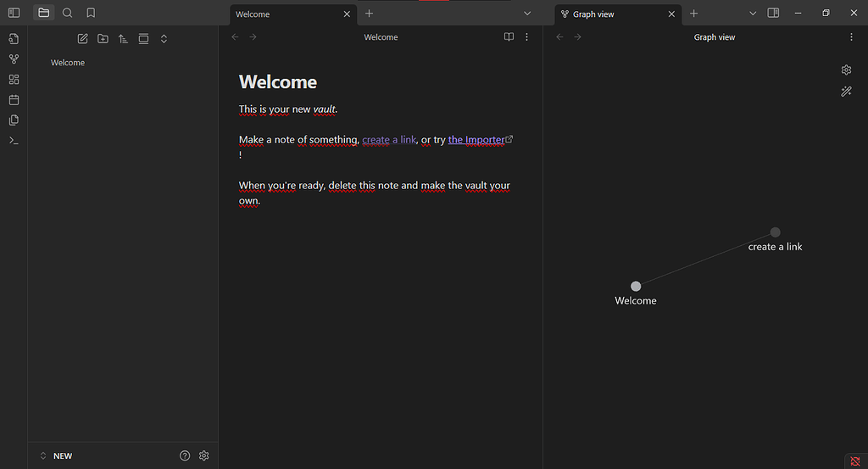Screen dimensions: 868x469
Task: Switch Welcome note to reading view
Action: coord(509,37)
